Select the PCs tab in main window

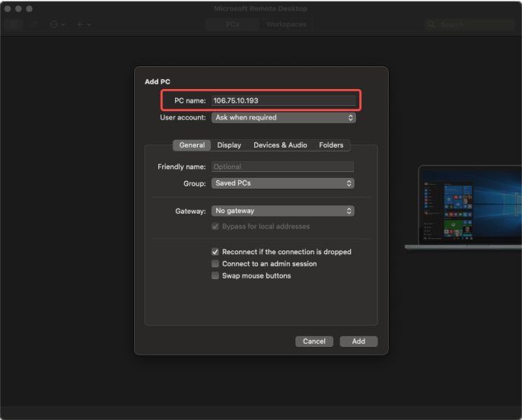[x=232, y=24]
